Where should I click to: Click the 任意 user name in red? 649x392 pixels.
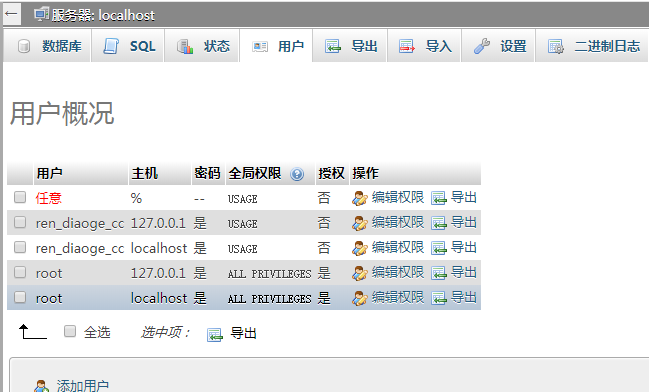(x=48, y=198)
